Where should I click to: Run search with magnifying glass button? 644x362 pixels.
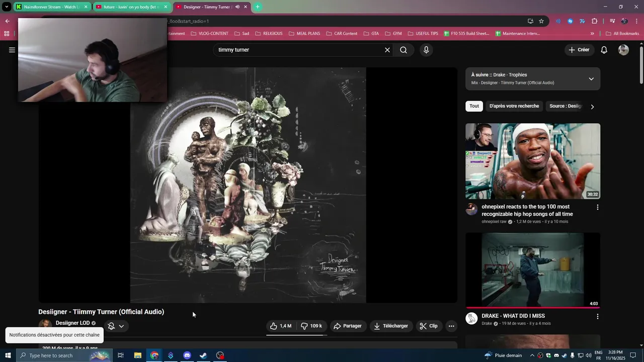click(x=404, y=50)
